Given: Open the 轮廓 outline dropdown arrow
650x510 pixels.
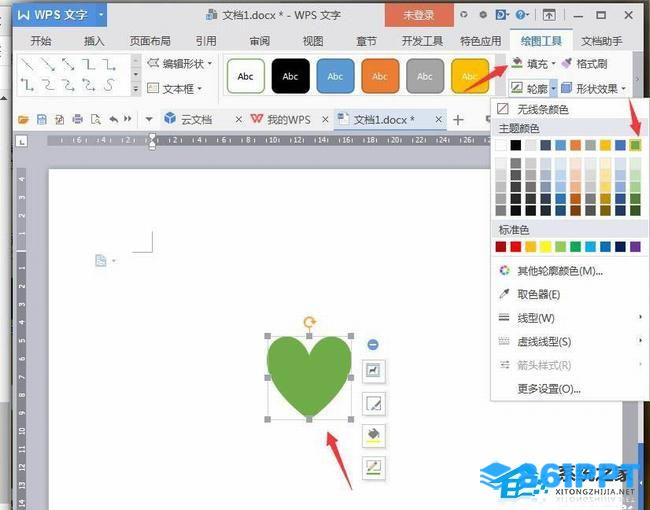Looking at the screenshot, I should (553, 88).
